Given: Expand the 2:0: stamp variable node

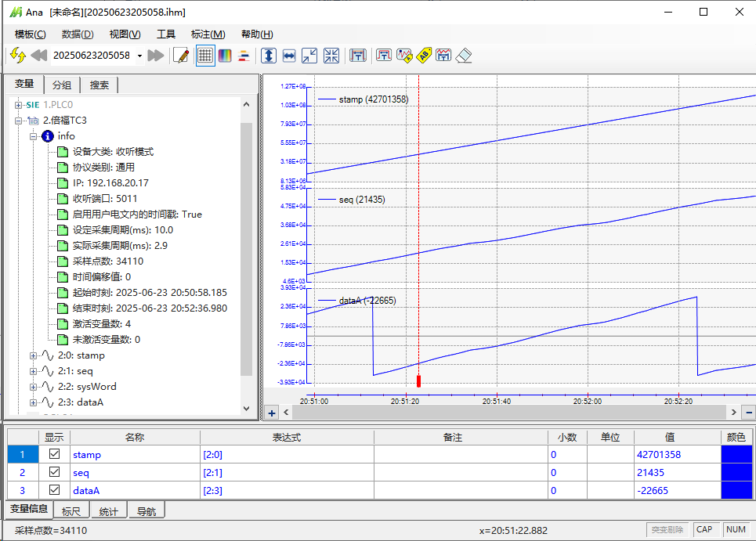Looking at the screenshot, I should click(33, 355).
